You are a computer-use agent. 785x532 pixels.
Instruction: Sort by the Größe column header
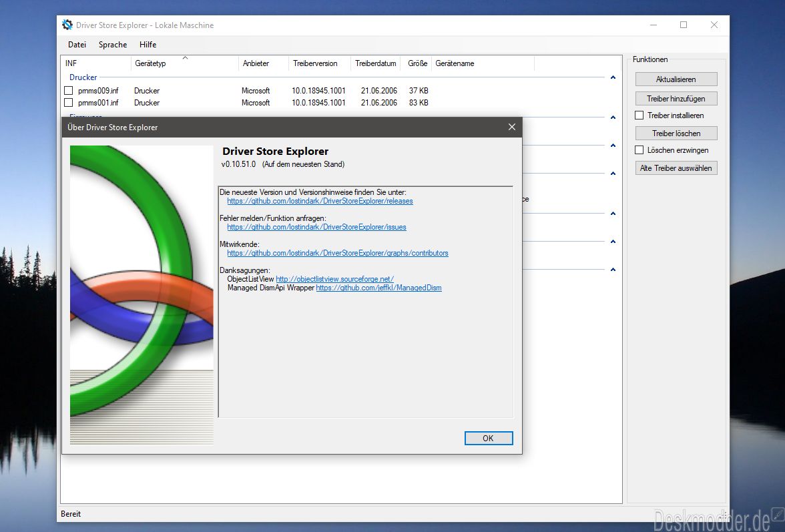click(417, 63)
